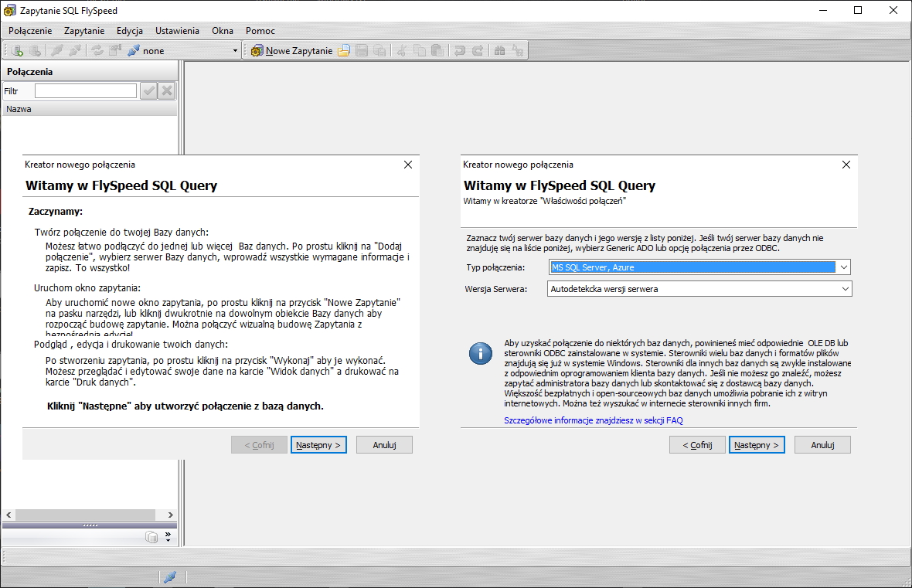Click Następny in the left wizard dialog

coord(318,445)
